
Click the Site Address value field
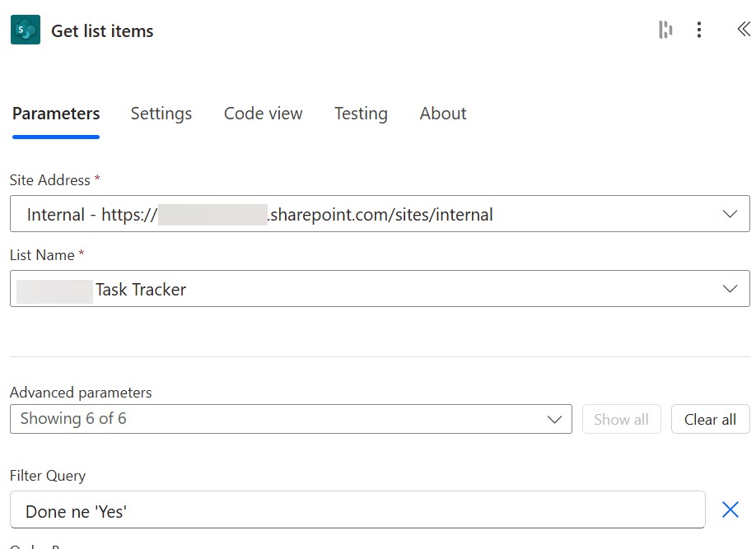[x=329, y=214]
